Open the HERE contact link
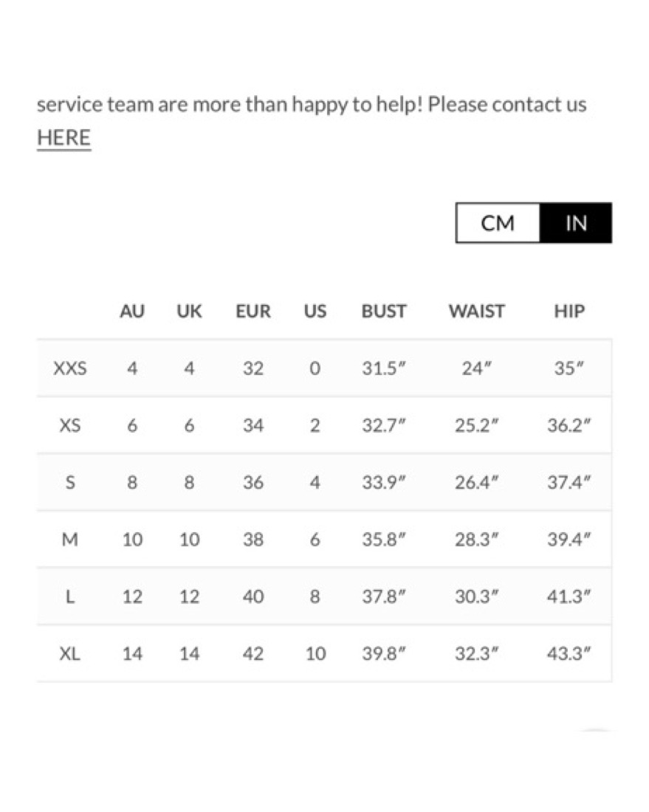 point(63,138)
